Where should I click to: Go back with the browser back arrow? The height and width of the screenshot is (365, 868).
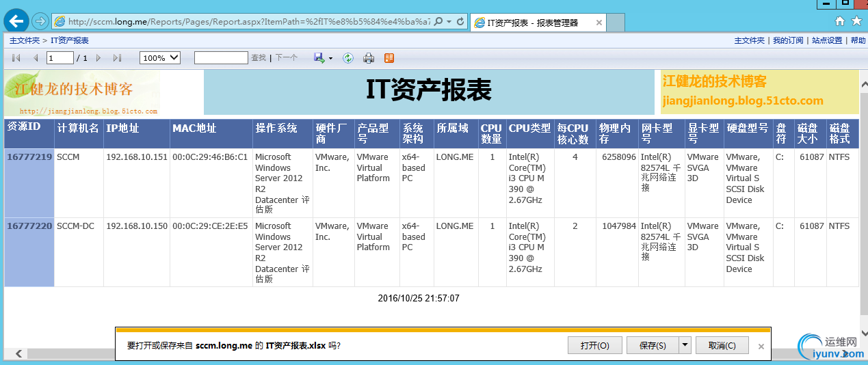(16, 21)
